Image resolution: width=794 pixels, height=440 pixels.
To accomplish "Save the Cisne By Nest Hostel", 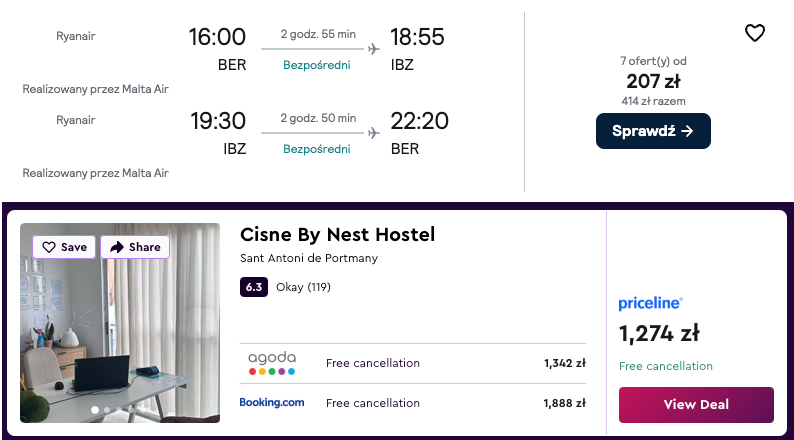I will click(x=65, y=247).
